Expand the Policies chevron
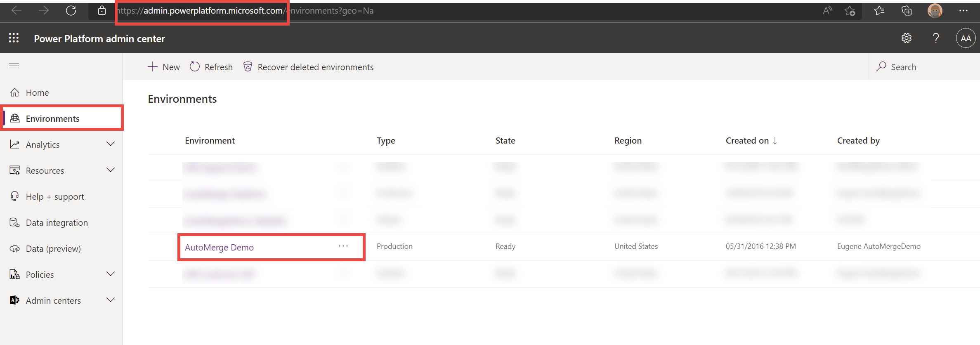 [111, 274]
